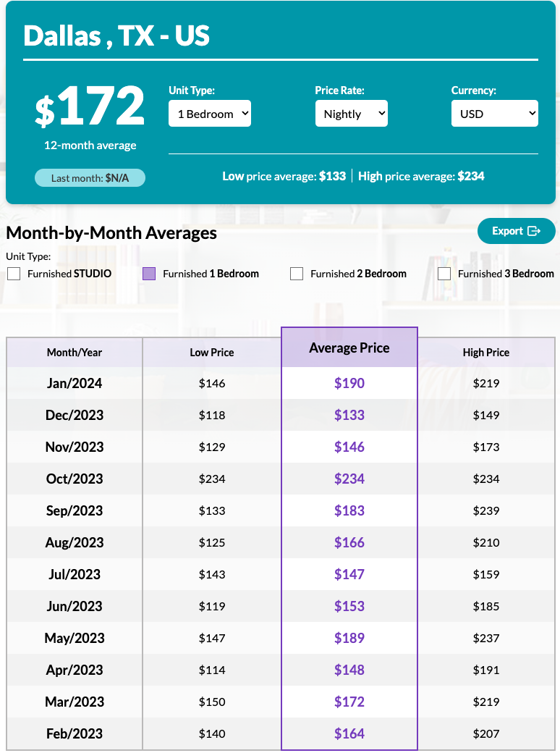Click Nov/2023 high price $173
The width and height of the screenshot is (560, 753).
[x=486, y=447]
